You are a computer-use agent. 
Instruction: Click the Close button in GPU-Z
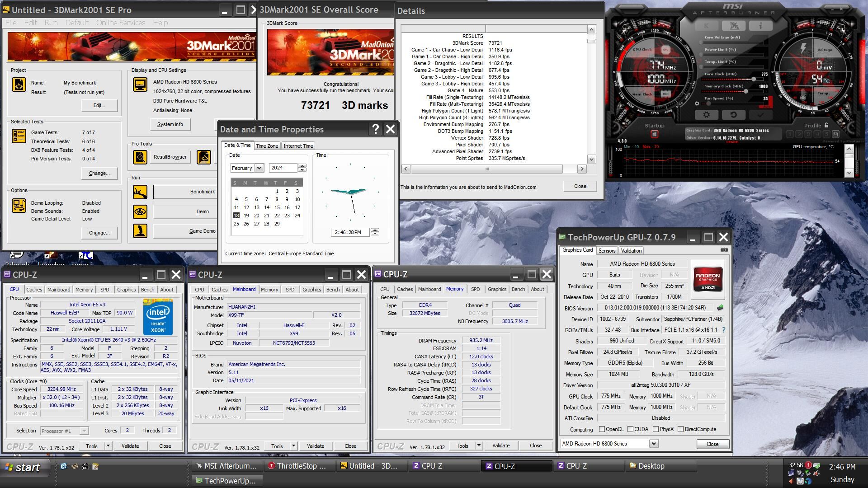[x=712, y=444]
